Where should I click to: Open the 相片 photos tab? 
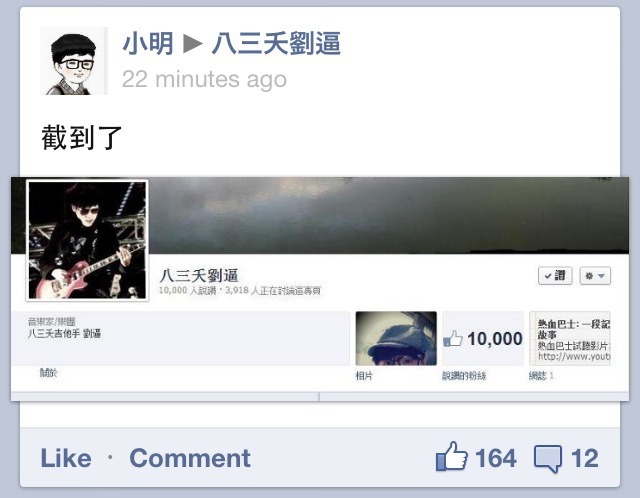[364, 376]
